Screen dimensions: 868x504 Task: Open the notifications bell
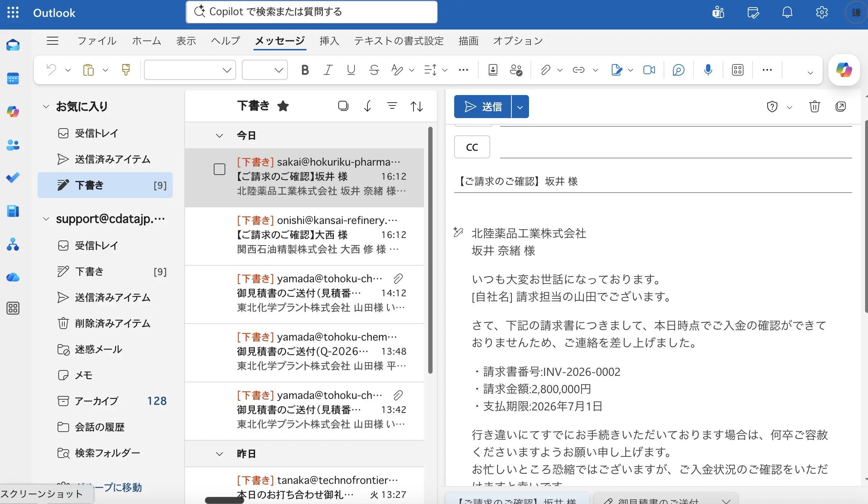coord(787,13)
